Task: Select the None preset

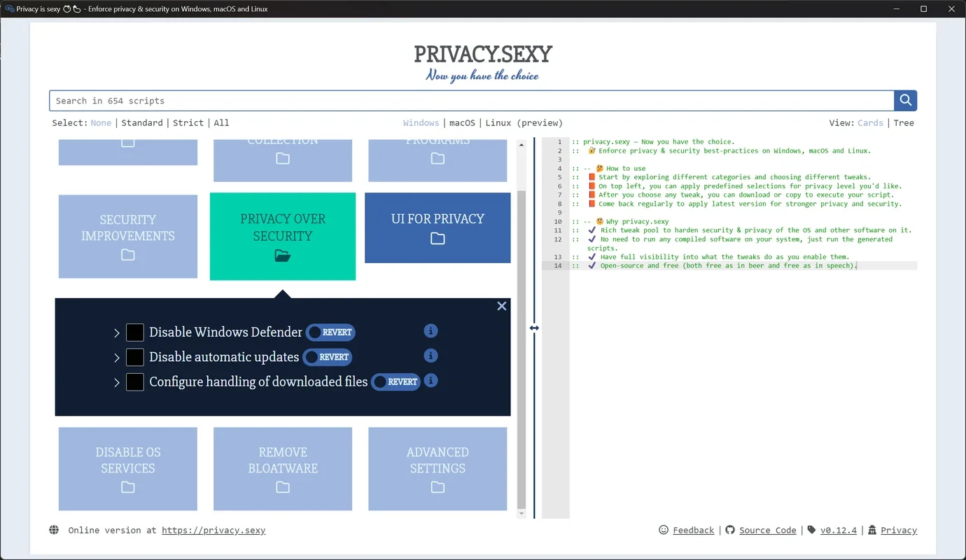Action: tap(101, 122)
